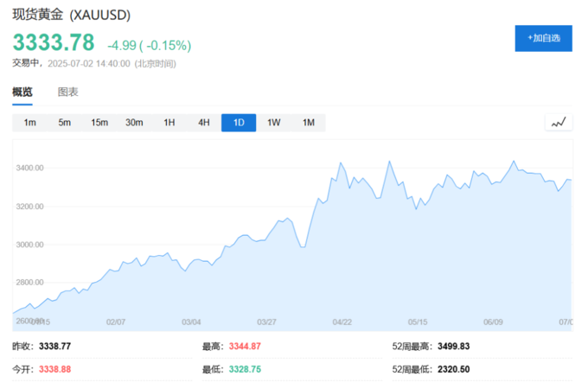
Task: Switch to the 概览 tab
Action: 22,92
